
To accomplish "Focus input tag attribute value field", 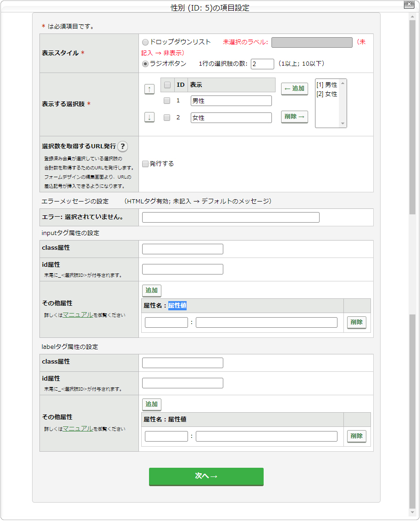I will [x=266, y=322].
